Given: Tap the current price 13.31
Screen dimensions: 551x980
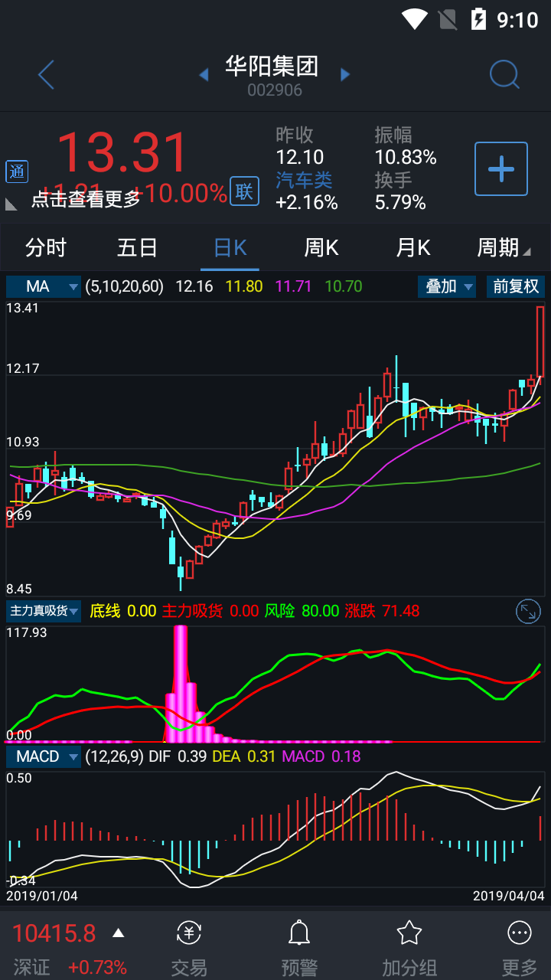Looking at the screenshot, I should (122, 152).
